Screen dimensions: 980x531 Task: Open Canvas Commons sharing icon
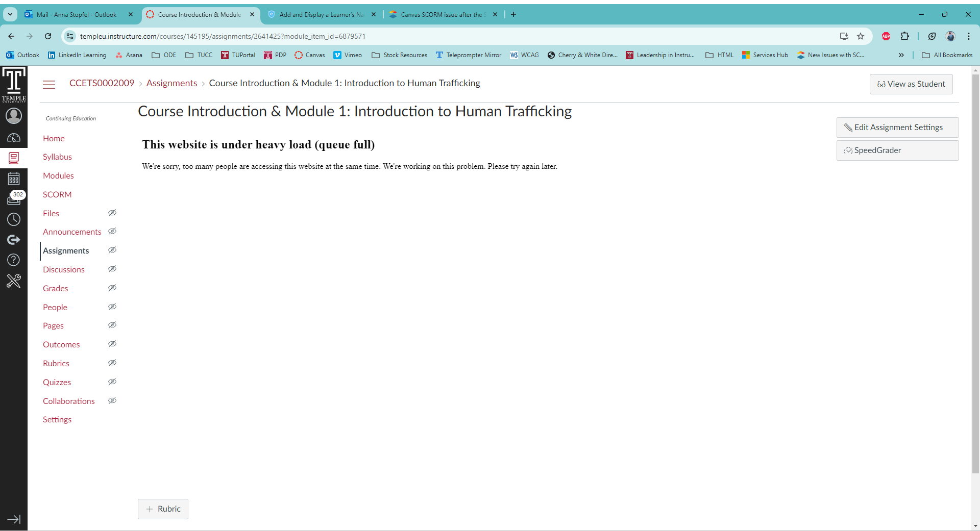point(14,240)
